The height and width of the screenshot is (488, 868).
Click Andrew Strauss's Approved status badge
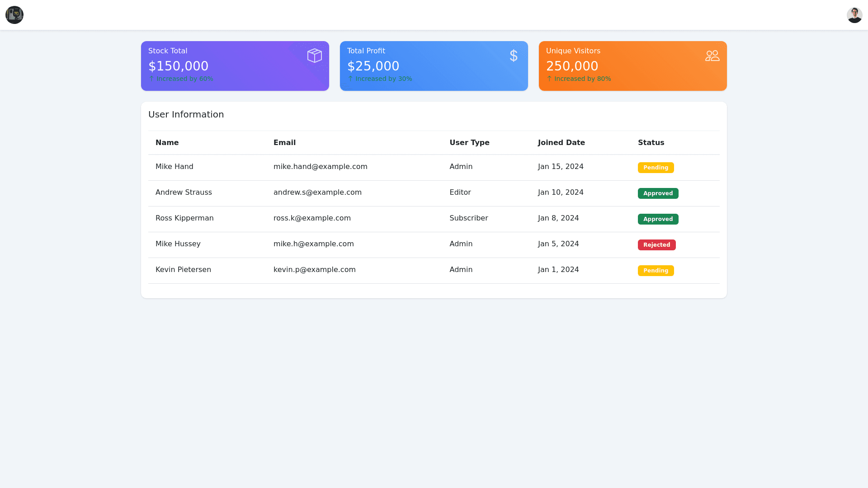tap(658, 193)
